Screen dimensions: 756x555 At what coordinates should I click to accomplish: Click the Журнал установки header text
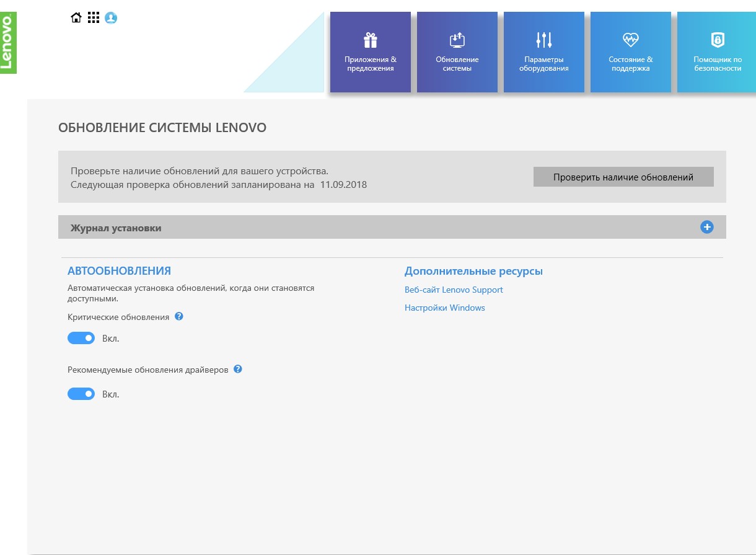coord(116,228)
